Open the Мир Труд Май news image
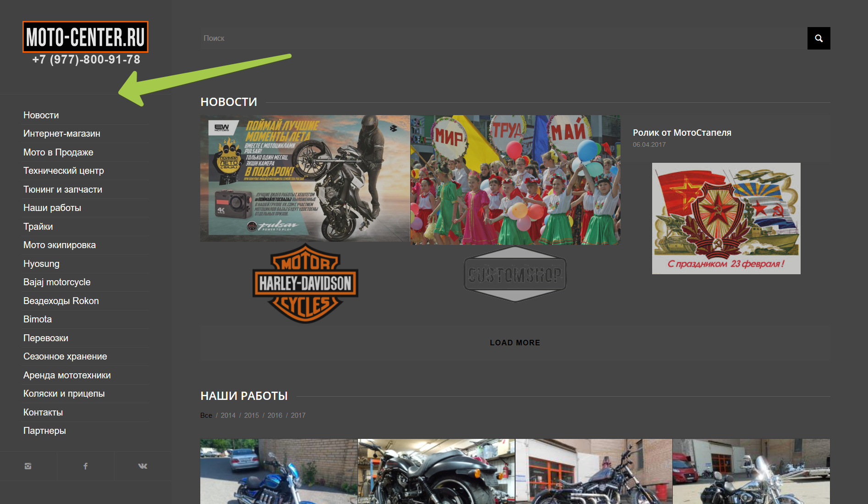 515,180
